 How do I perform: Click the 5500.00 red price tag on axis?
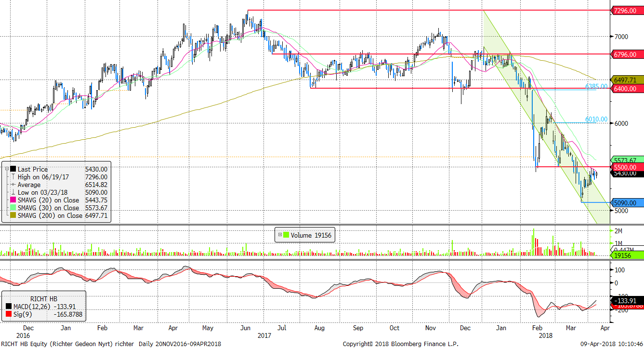click(x=626, y=167)
